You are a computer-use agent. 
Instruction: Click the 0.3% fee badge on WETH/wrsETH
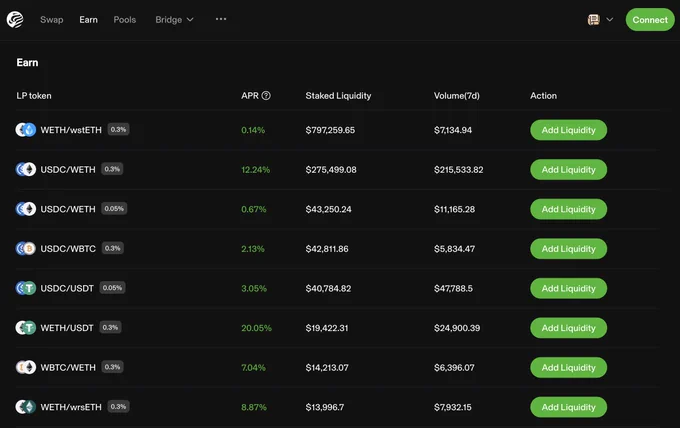(x=118, y=406)
